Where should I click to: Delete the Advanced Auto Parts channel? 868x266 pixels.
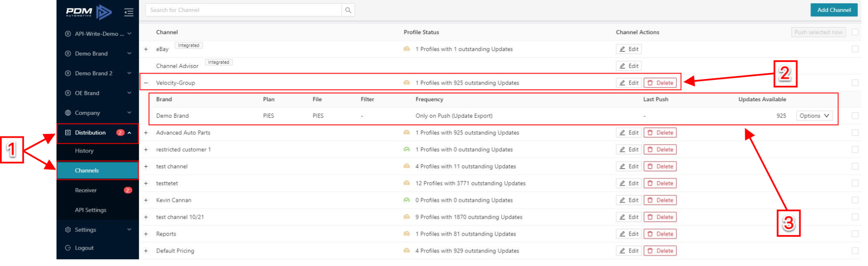coord(660,133)
